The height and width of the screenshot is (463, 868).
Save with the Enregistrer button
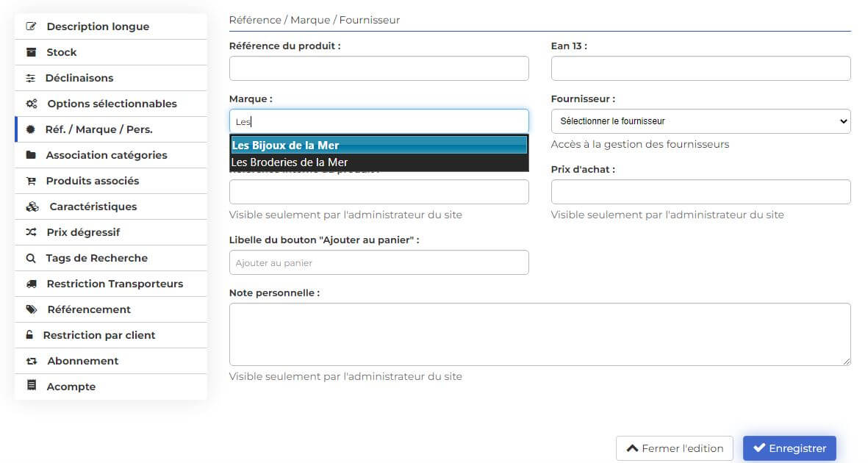pyautogui.click(x=789, y=448)
